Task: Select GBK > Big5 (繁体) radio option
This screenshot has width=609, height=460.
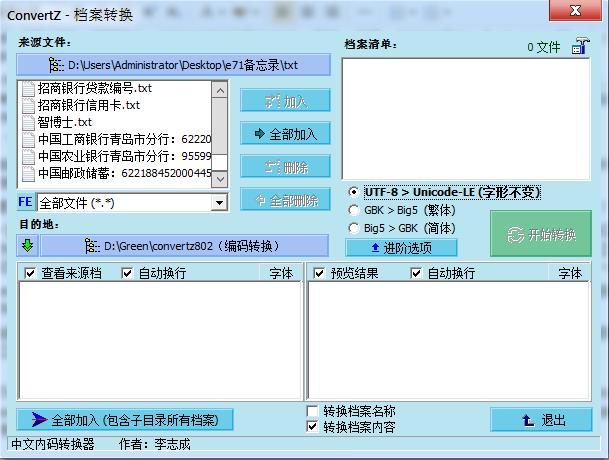Action: [x=354, y=210]
